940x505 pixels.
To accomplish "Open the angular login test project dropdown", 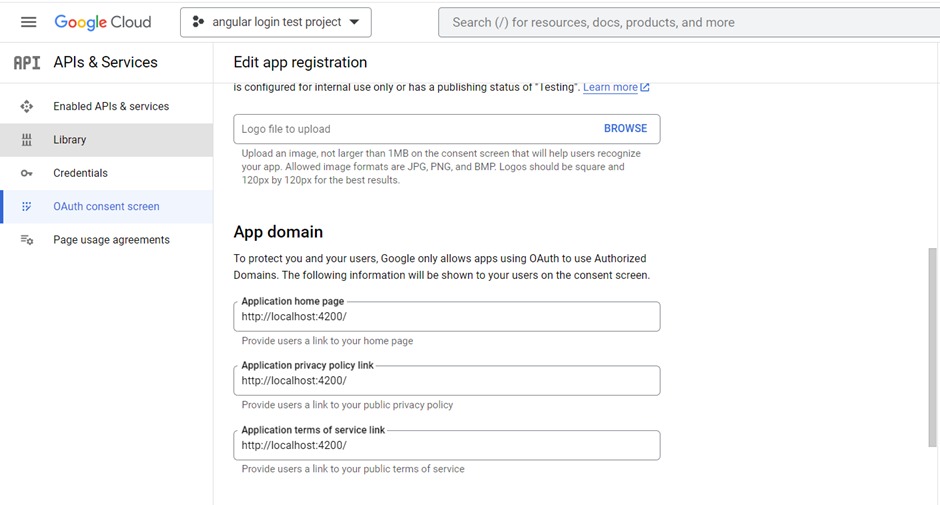I will pyautogui.click(x=276, y=22).
